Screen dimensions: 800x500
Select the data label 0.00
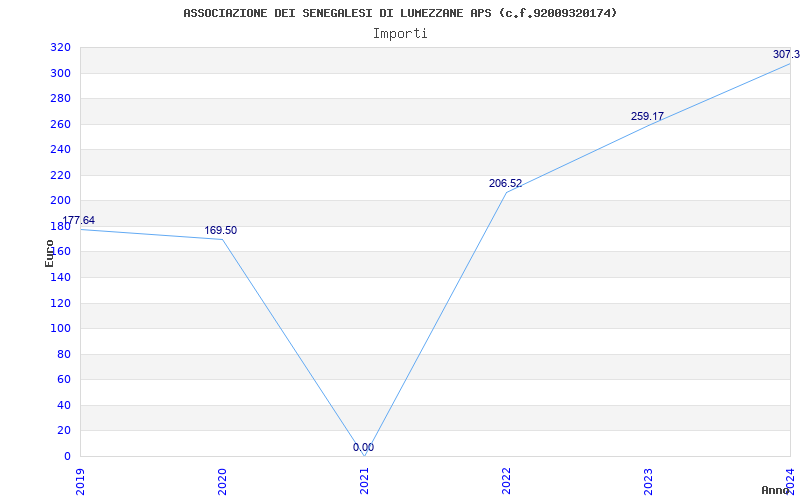click(x=363, y=447)
